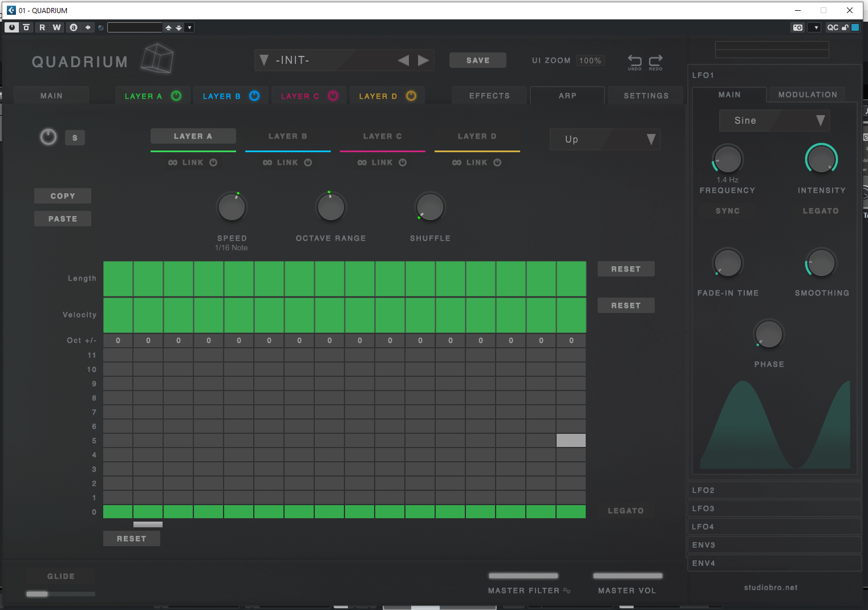The width and height of the screenshot is (868, 610).
Task: Select the LAYER B arp sub-tab
Action: tap(288, 136)
